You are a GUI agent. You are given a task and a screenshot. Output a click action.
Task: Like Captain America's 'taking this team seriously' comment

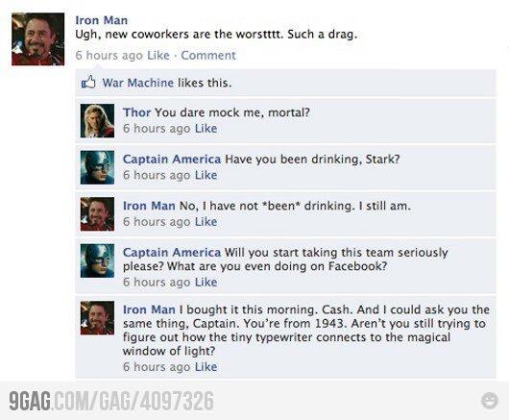(x=206, y=283)
